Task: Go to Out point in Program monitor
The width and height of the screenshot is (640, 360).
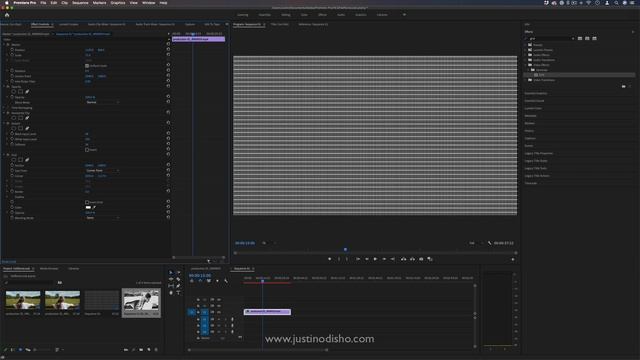Action: click(393, 259)
